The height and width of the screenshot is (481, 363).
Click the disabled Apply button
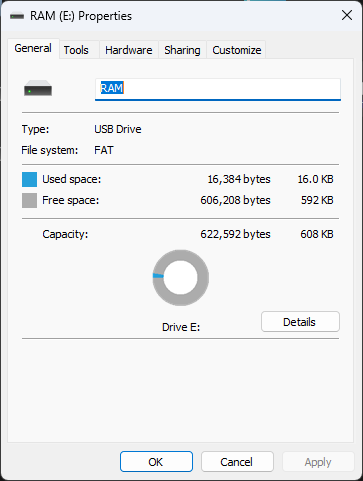[318, 462]
